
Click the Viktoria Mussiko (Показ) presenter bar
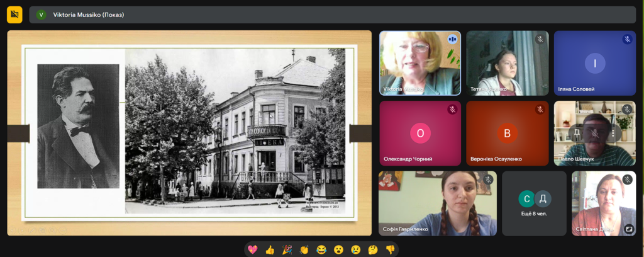click(333, 14)
